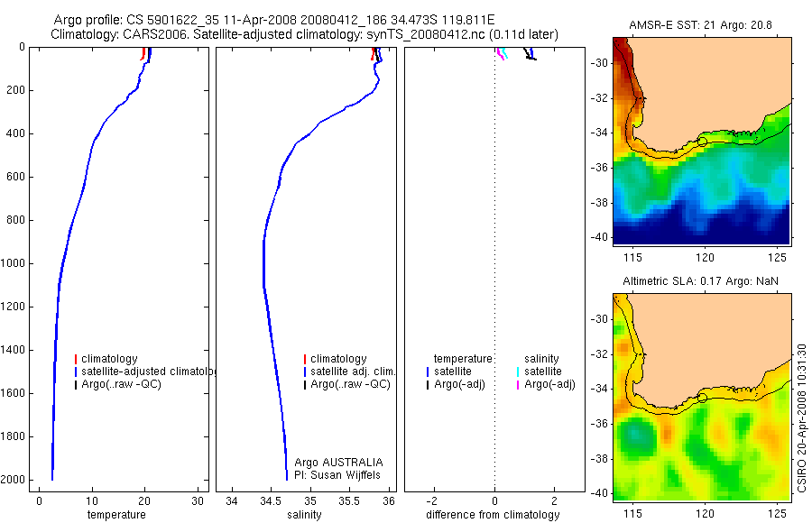The height and width of the screenshot is (523, 812).
Task: Click 'Argo(..raw -QC)' in the temperature panel legend
Action: pyautogui.click(x=121, y=384)
